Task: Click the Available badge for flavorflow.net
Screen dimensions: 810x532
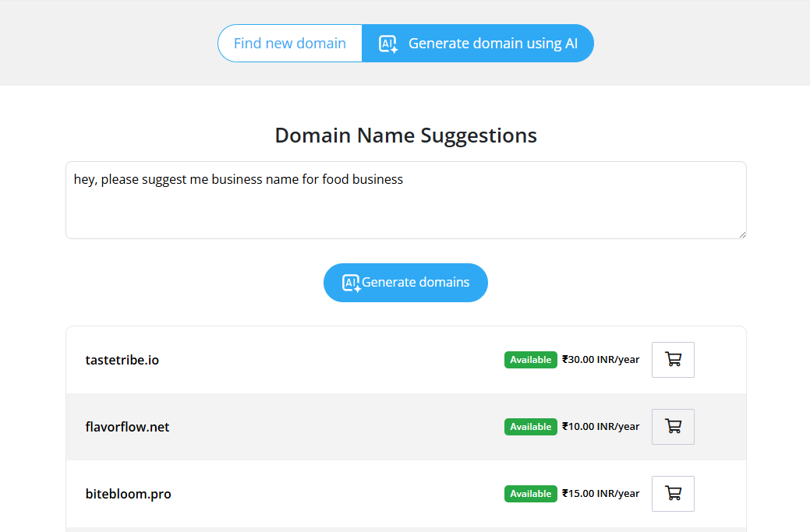Action: pos(530,427)
